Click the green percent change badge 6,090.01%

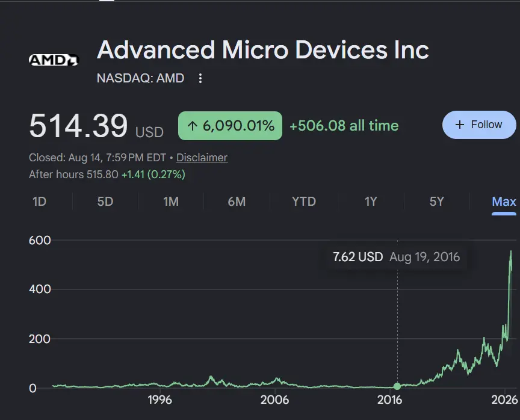230,126
